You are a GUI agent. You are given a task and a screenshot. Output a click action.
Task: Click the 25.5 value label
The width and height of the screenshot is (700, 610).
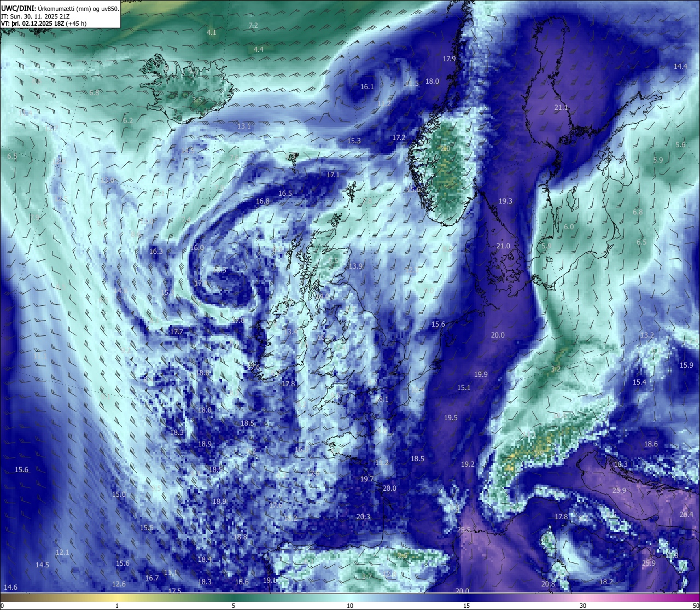click(x=464, y=530)
